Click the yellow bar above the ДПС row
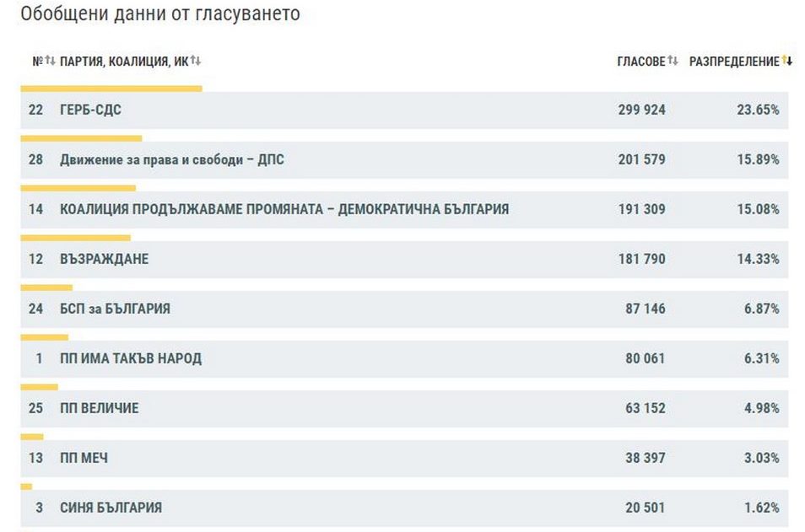Screen dimensions: 805x532 [81, 137]
